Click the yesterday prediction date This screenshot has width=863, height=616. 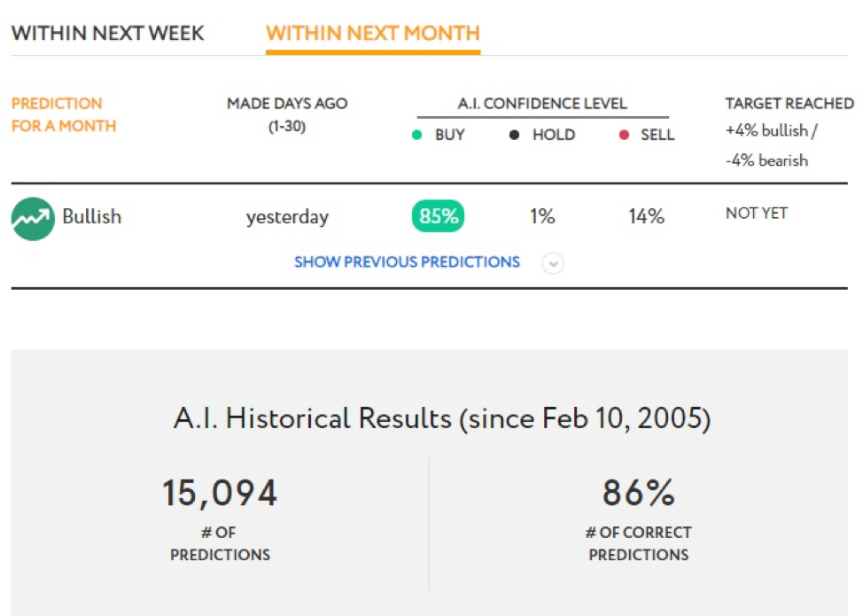[287, 217]
